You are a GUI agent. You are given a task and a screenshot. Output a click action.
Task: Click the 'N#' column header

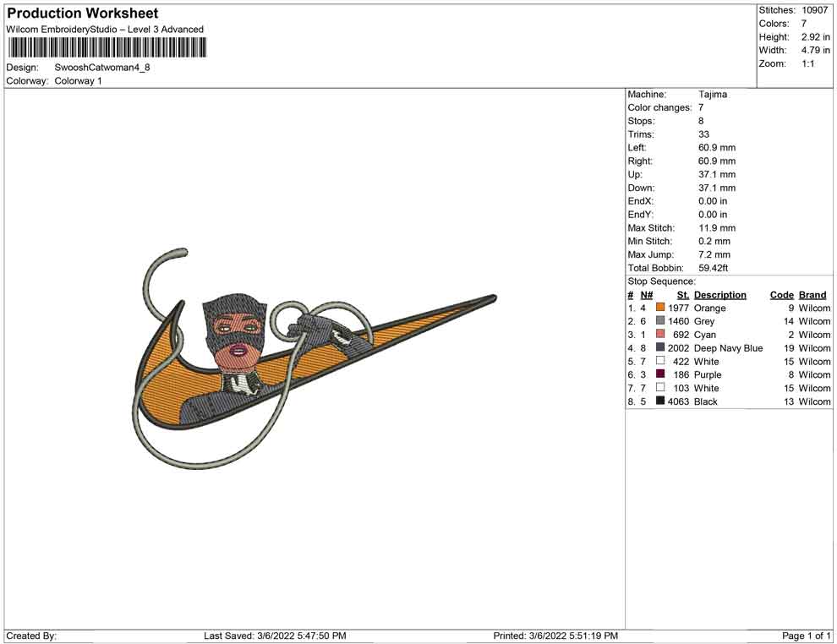pos(647,295)
